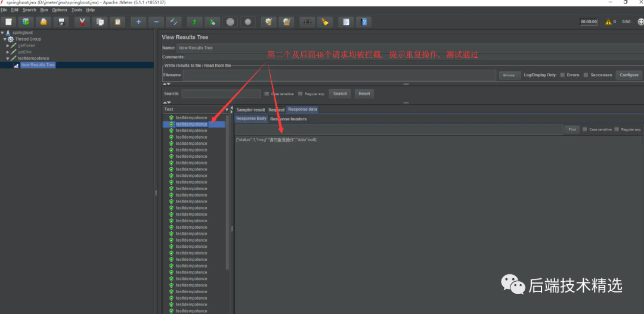Click the remote engines globe icon at far right
Screen dimensions: 644x314
tap(640, 22)
